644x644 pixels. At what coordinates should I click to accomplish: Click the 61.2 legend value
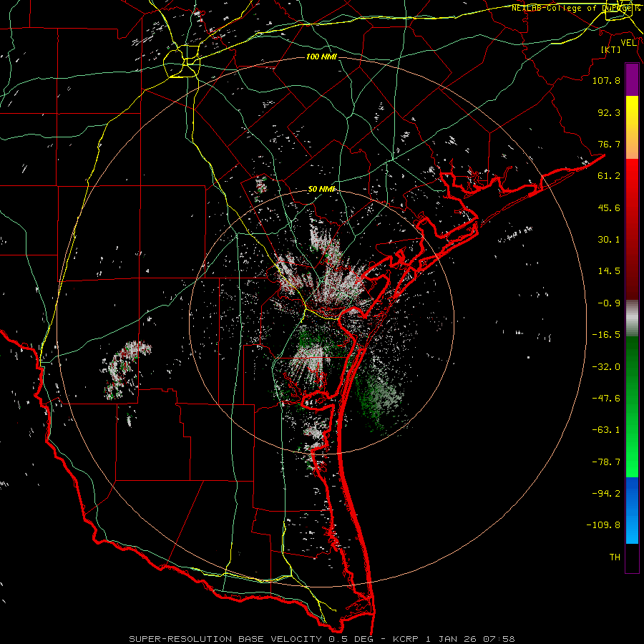pyautogui.click(x=609, y=176)
